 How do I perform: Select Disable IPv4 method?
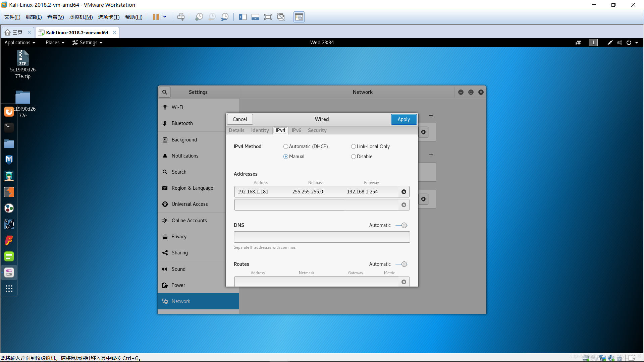(362, 157)
